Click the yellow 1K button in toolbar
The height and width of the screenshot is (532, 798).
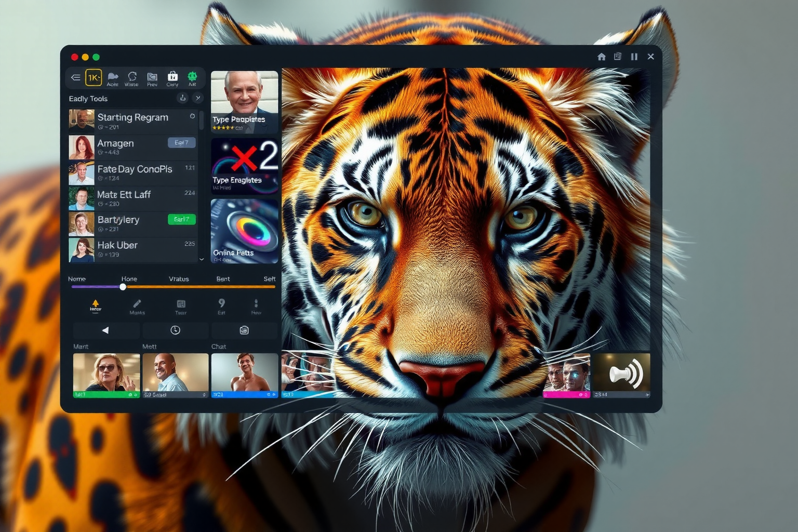[94, 78]
